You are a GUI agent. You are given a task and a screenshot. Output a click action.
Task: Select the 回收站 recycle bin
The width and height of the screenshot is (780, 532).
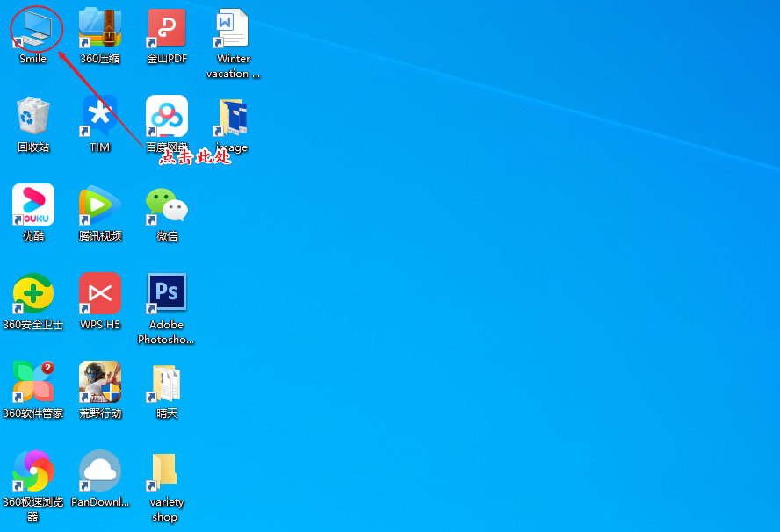click(32, 116)
